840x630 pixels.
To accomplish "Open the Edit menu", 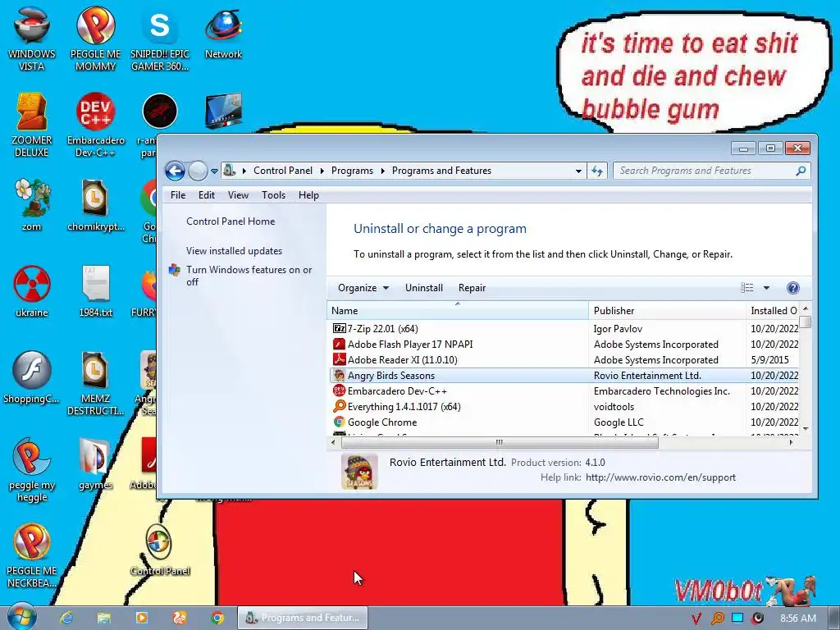I will coord(206,195).
